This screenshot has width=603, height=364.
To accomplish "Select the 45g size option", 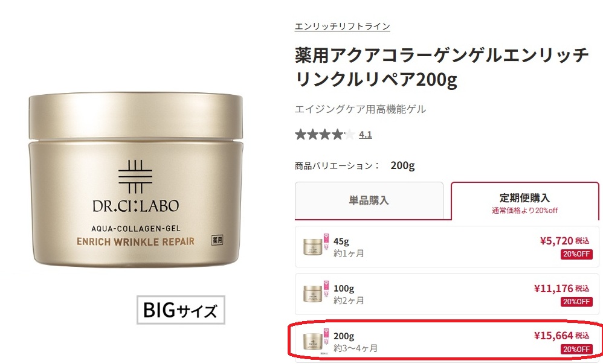I will coord(447,247).
